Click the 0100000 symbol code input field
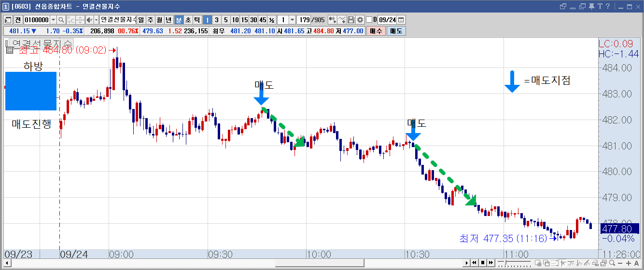Viewport: 644px width, 270px height. tap(36, 20)
